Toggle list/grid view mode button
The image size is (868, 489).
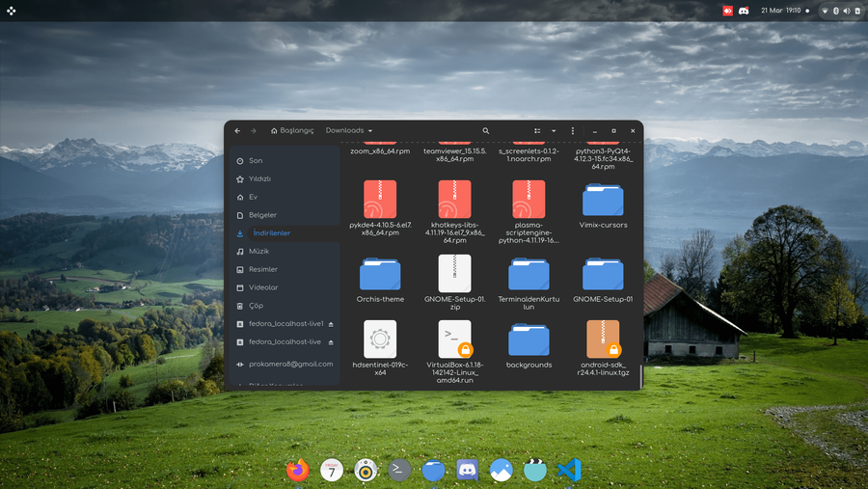pyautogui.click(x=537, y=131)
